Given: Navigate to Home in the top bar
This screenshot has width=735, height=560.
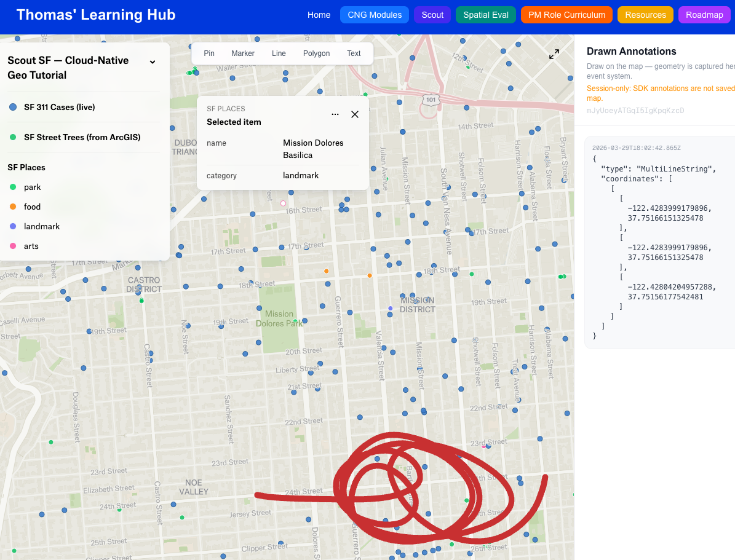Looking at the screenshot, I should click(x=319, y=15).
